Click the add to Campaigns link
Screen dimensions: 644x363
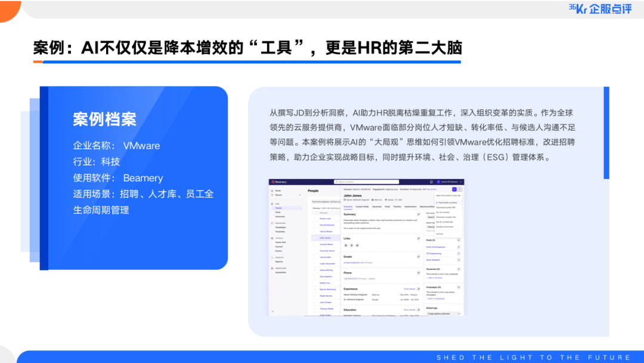click(435, 299)
